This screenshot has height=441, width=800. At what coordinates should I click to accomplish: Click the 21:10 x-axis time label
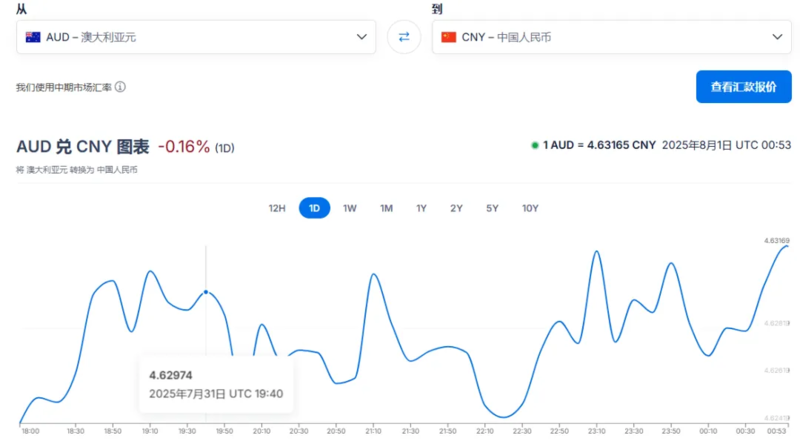pyautogui.click(x=373, y=431)
